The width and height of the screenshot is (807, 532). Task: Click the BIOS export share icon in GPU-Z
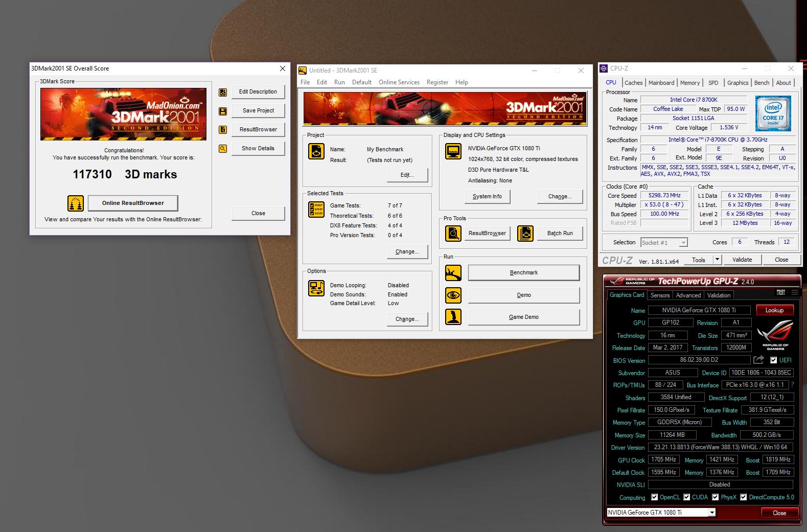pyautogui.click(x=758, y=360)
